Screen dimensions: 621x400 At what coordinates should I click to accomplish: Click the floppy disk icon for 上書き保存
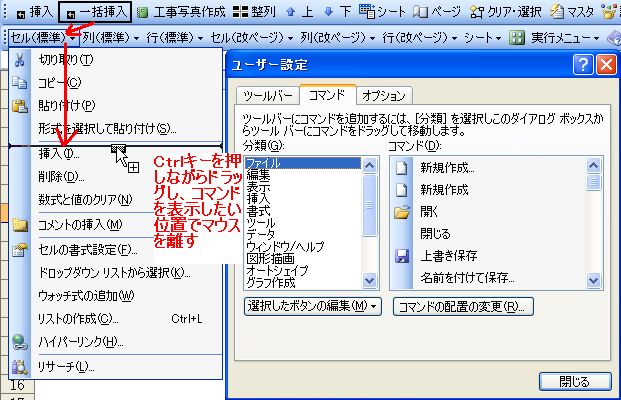402,255
